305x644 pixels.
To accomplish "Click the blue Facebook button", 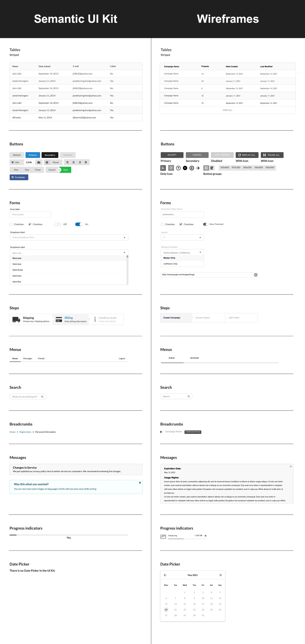I will pos(19,177).
